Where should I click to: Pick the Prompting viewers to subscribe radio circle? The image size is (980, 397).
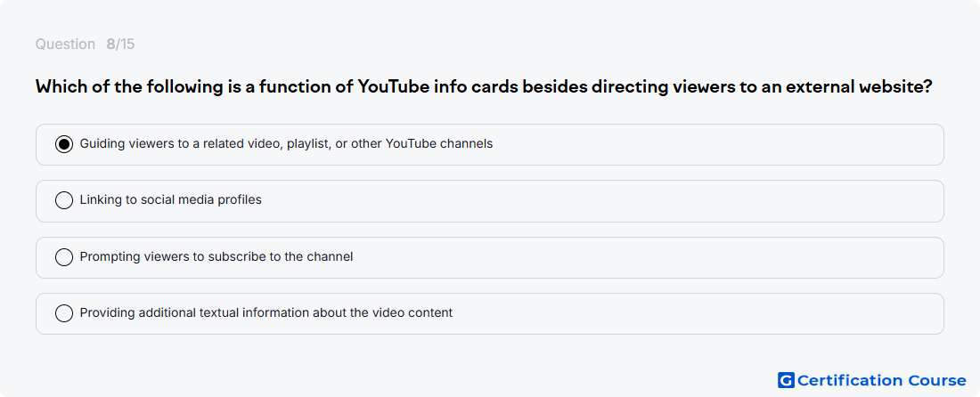pyautogui.click(x=64, y=257)
